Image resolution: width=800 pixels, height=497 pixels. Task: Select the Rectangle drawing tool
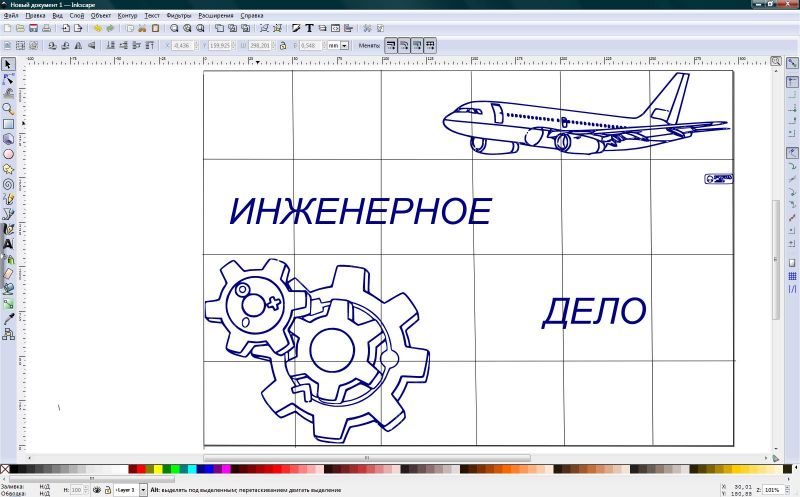tap(8, 124)
